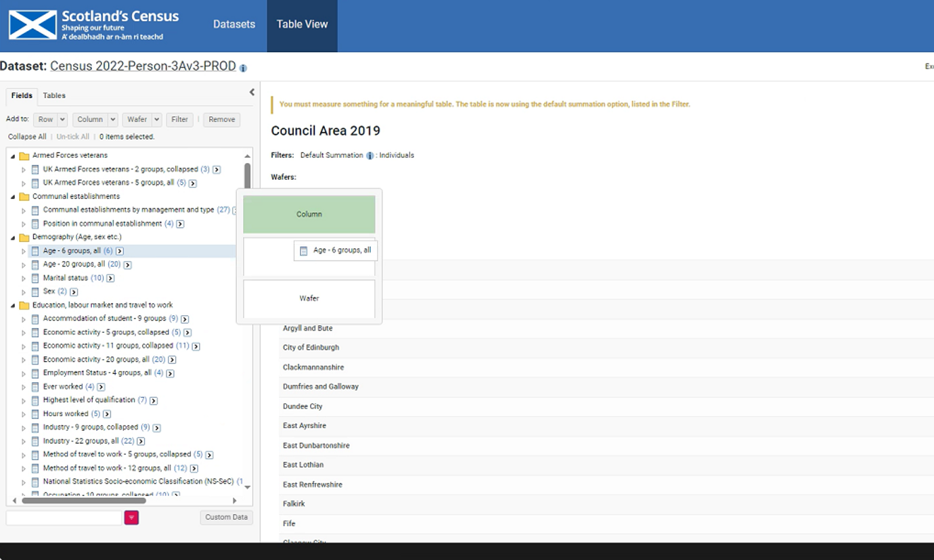Viewport: 934px width, 560px height.
Task: Click the Demography folder icon
Action: click(24, 237)
